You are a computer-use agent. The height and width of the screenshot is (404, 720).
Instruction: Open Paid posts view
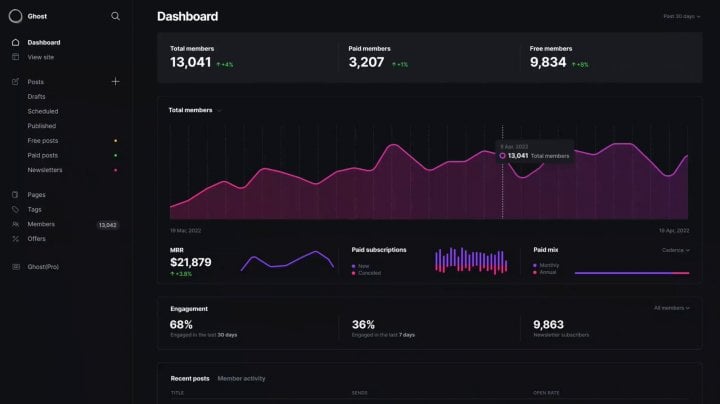43,155
